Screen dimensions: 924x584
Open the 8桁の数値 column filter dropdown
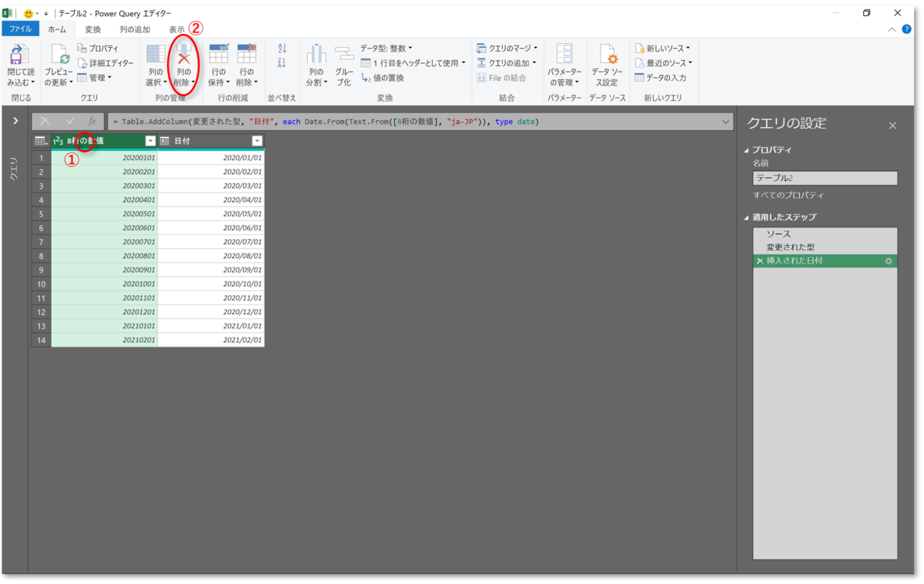(x=151, y=141)
